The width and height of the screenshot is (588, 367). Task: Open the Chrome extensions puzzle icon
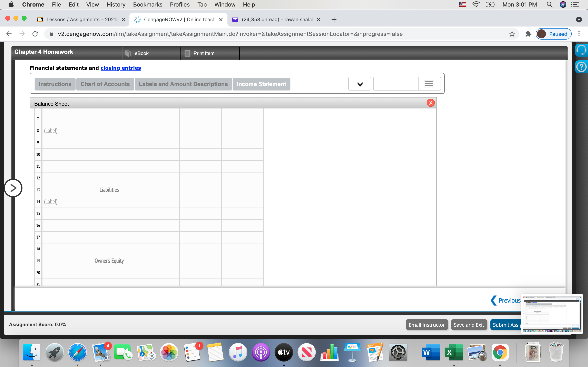(x=528, y=34)
